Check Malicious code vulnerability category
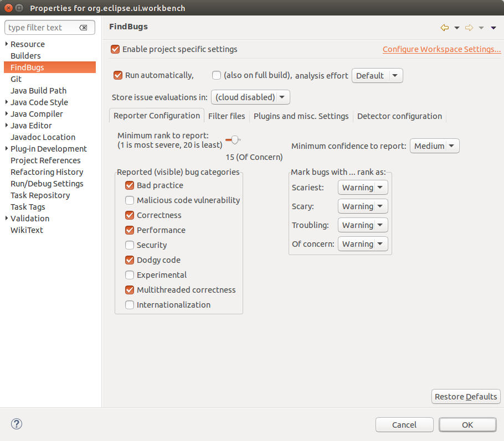The width and height of the screenshot is (504, 441). tap(130, 200)
